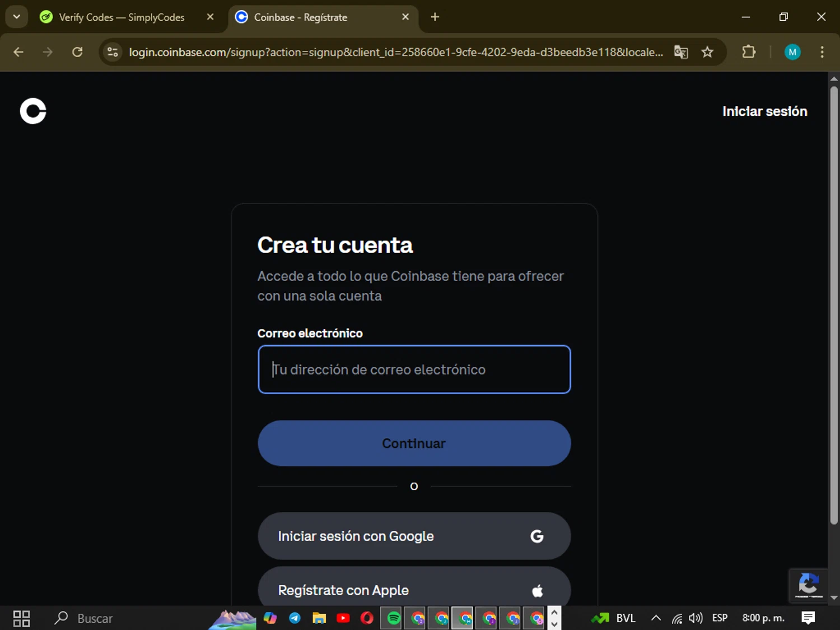Open Copilot from the taskbar
The image size is (840, 630).
pos(270,618)
